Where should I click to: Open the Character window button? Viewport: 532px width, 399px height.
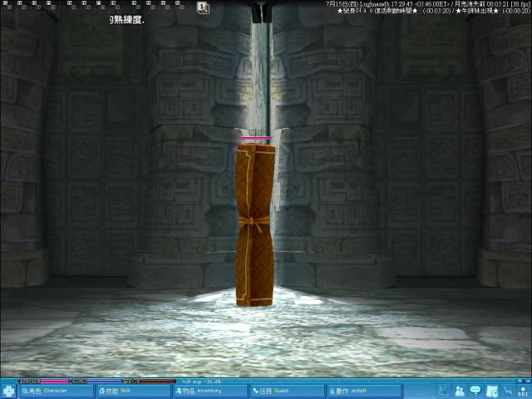tap(56, 392)
